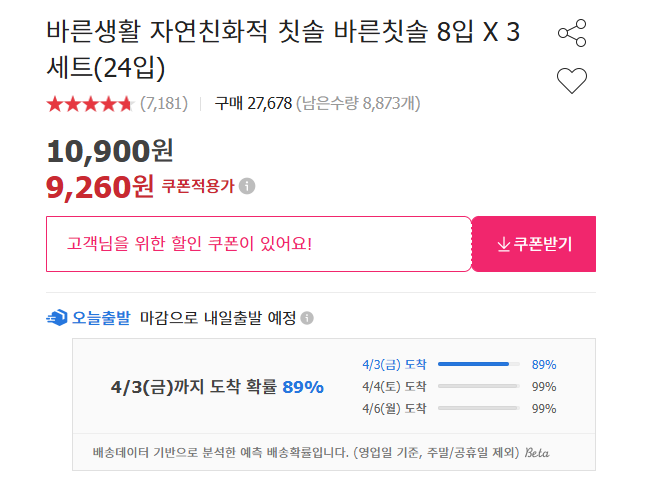The image size is (671, 480).
Task: Click the 89% arrival probability text
Action: (303, 387)
